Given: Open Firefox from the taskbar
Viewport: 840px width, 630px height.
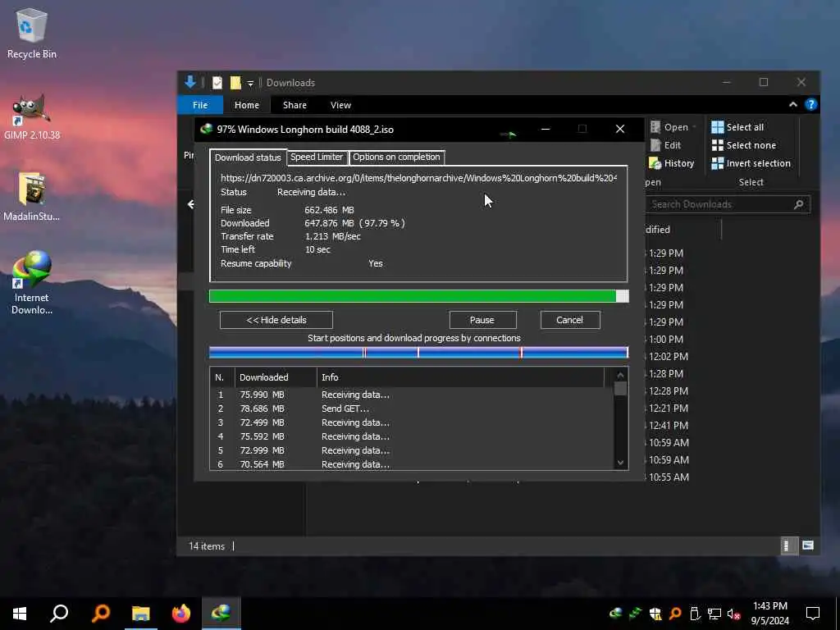Looking at the screenshot, I should coord(181,614).
